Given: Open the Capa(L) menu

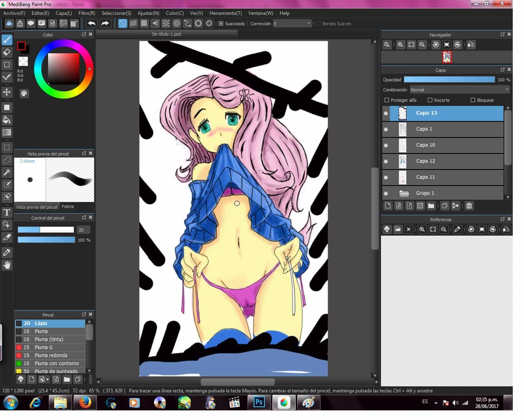Looking at the screenshot, I should click(x=64, y=13).
